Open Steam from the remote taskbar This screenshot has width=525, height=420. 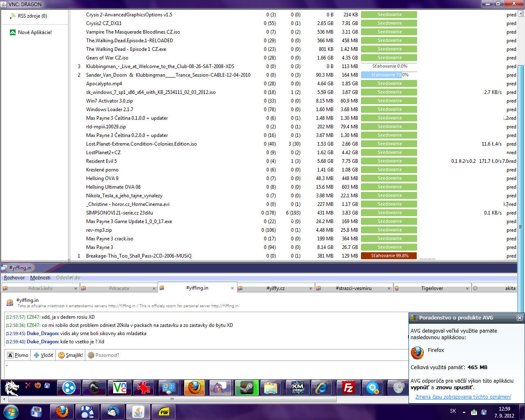click(247, 387)
